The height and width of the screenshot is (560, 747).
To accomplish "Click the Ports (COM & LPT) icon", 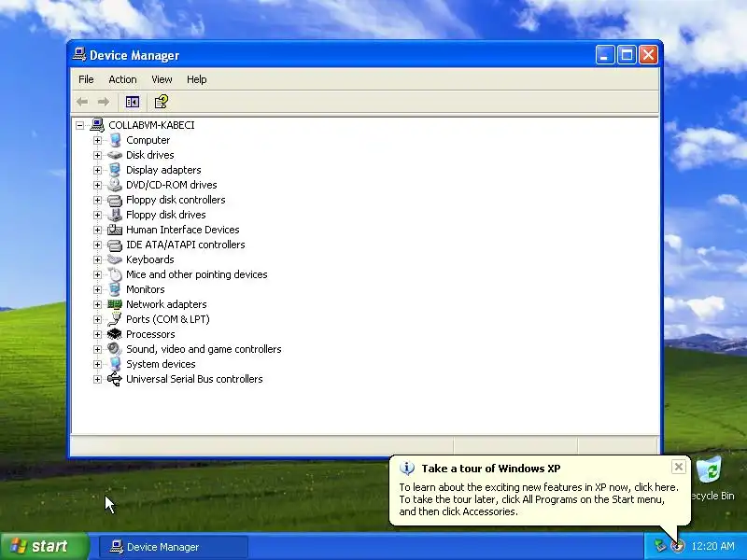I will click(115, 319).
